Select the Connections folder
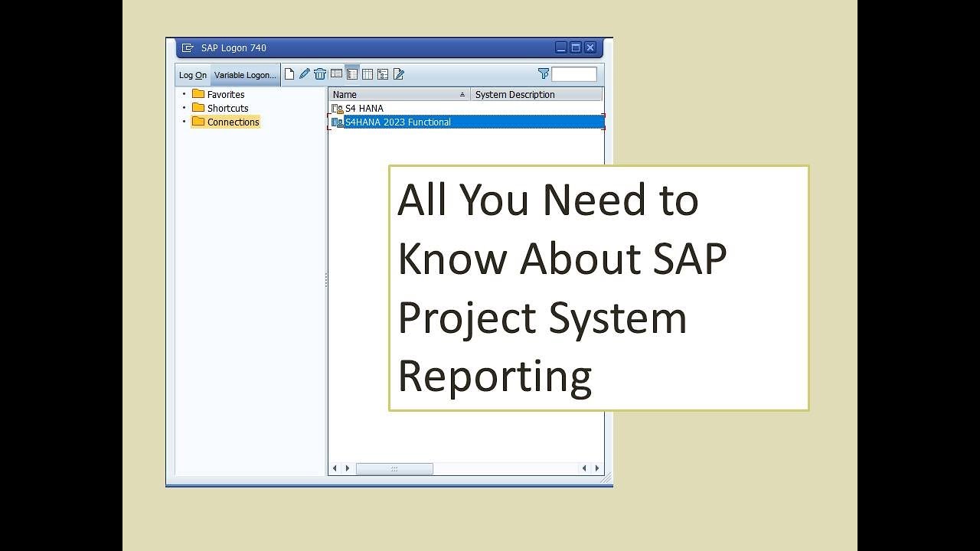Viewport: 980px width, 551px height. click(x=226, y=122)
